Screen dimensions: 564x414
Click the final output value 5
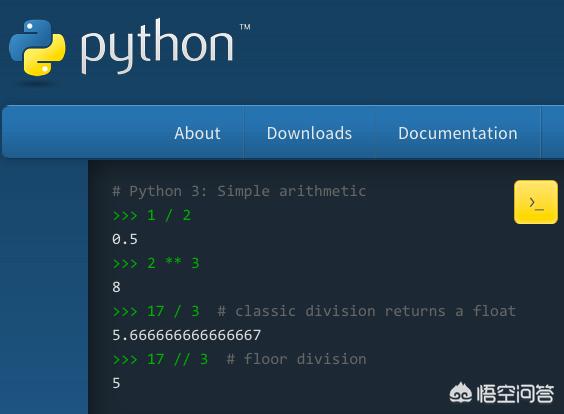coord(116,383)
